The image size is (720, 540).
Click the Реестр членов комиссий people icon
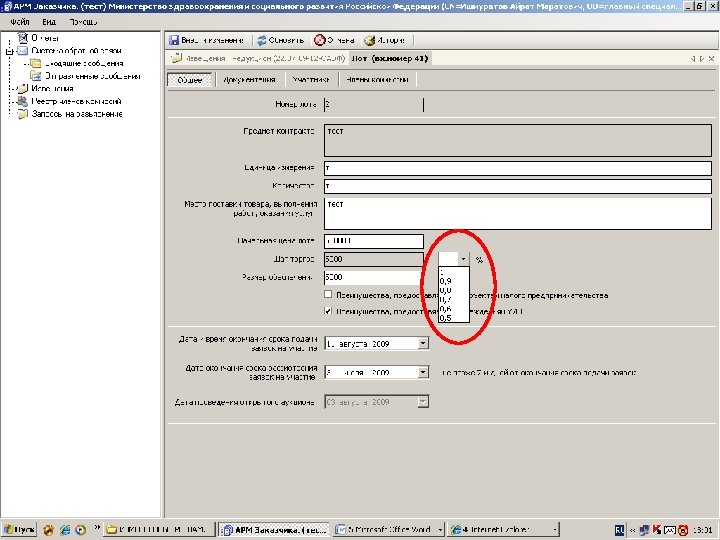tap(22, 101)
